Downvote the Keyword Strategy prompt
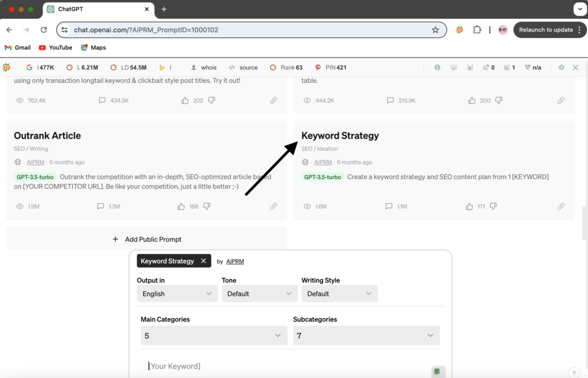The image size is (588, 378). click(x=493, y=206)
